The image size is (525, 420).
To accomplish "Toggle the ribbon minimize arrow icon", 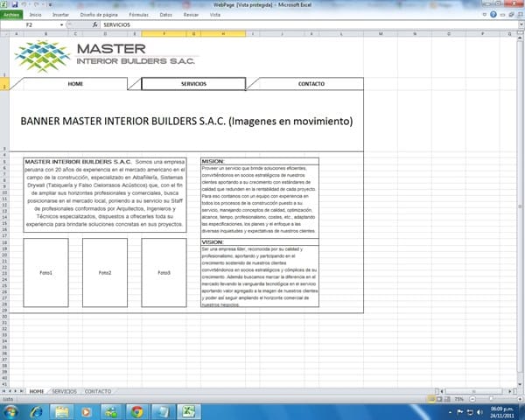I will pos(485,15).
